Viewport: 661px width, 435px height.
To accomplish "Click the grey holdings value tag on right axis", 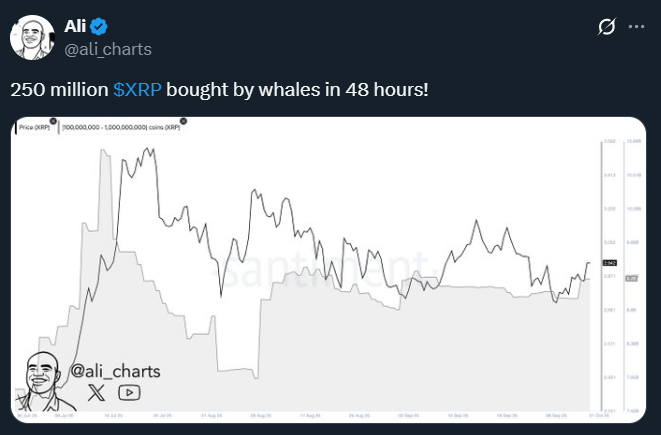I will (631, 278).
